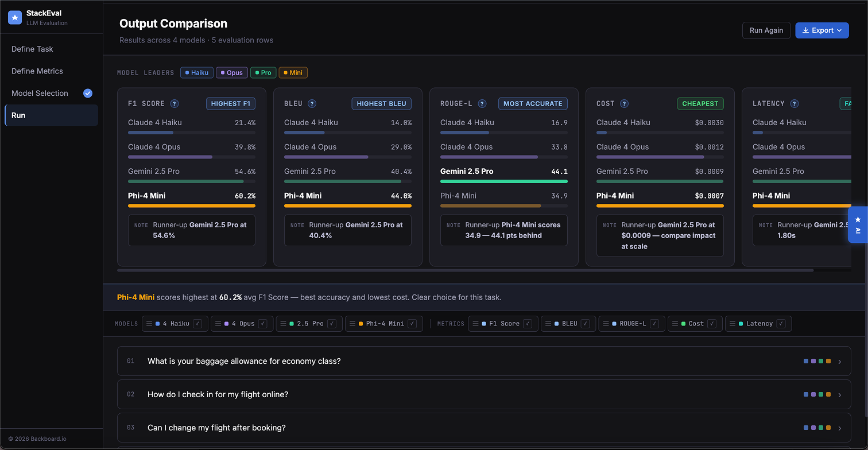Expand the baggage allowance row chevron

(840, 362)
